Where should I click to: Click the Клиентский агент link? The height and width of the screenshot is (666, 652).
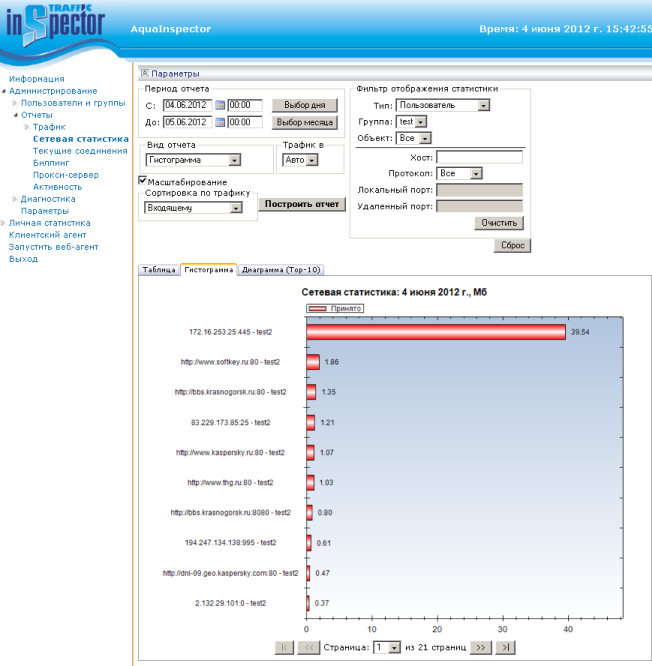point(48,235)
